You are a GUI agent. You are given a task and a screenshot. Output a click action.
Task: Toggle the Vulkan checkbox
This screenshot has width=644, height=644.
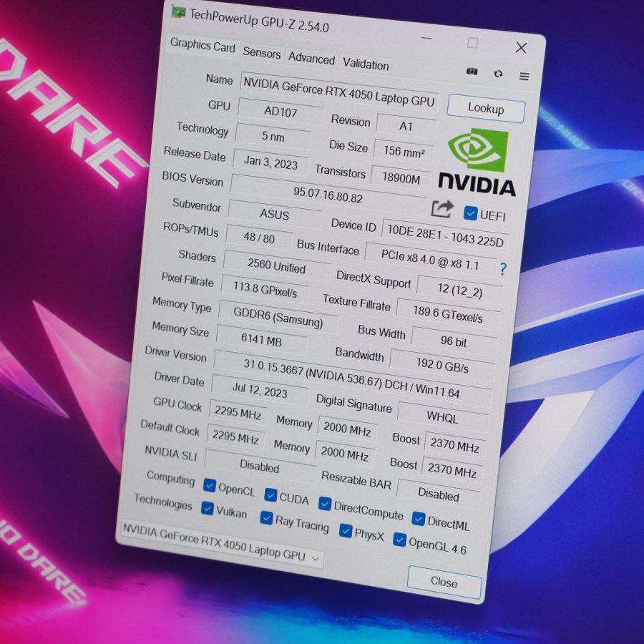(207, 509)
